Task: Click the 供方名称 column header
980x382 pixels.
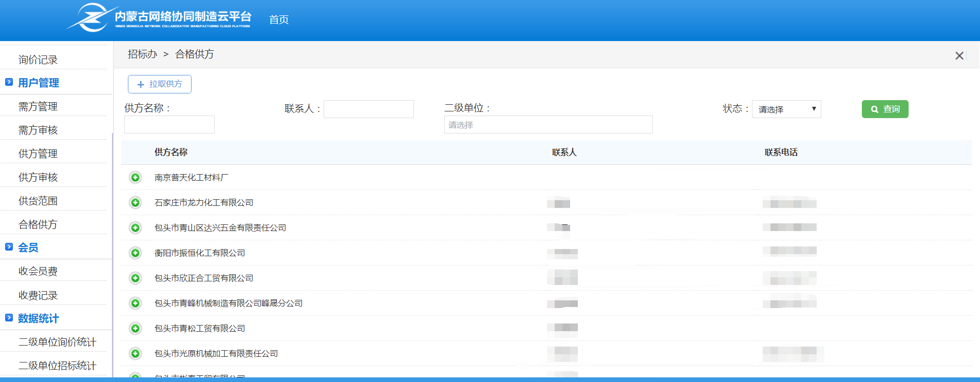Action: pyautogui.click(x=171, y=152)
